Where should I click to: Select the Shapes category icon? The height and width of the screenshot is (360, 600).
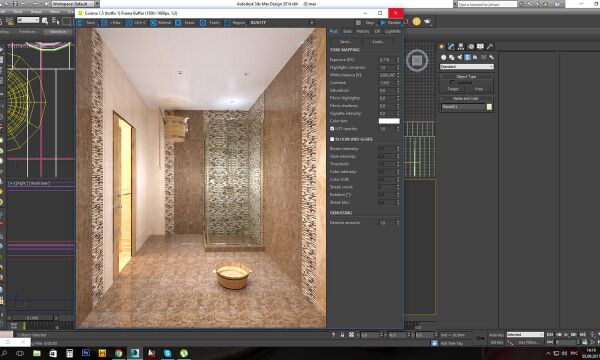[452, 57]
